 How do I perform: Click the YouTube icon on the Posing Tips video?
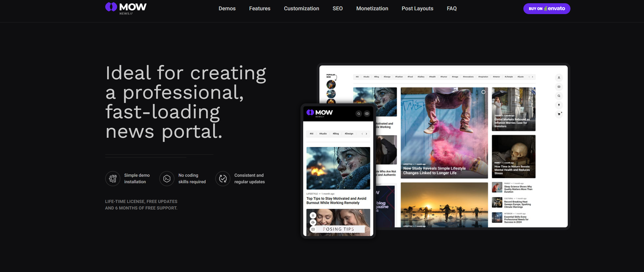(x=313, y=229)
